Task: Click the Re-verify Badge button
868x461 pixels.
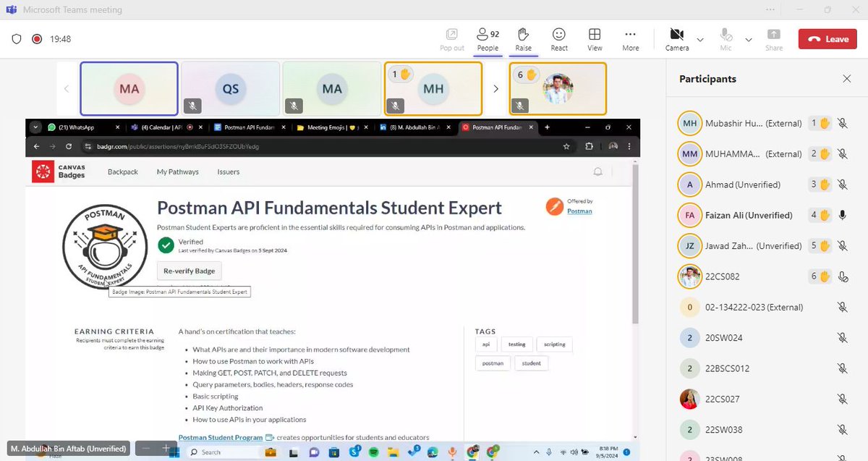Action: [190, 270]
